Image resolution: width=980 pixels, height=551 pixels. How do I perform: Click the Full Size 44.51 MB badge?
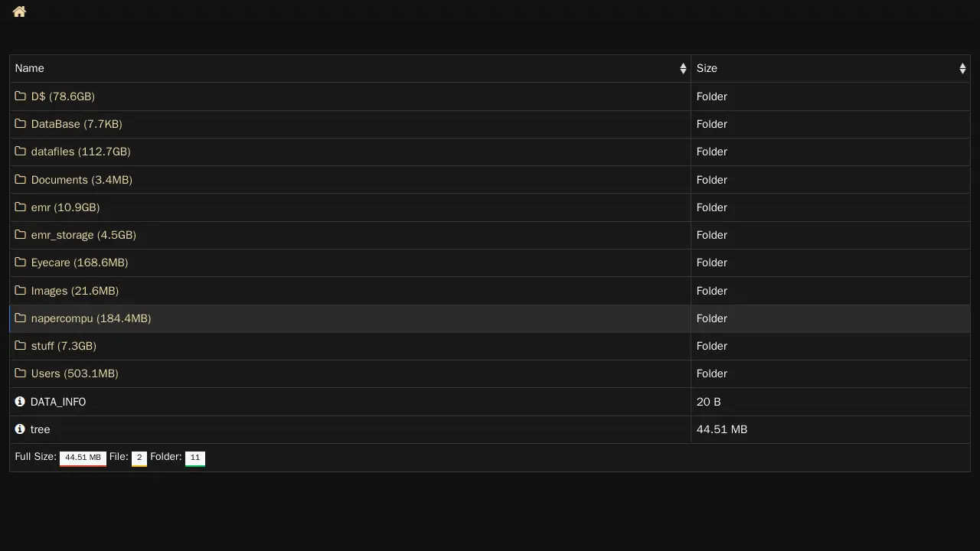(x=83, y=458)
